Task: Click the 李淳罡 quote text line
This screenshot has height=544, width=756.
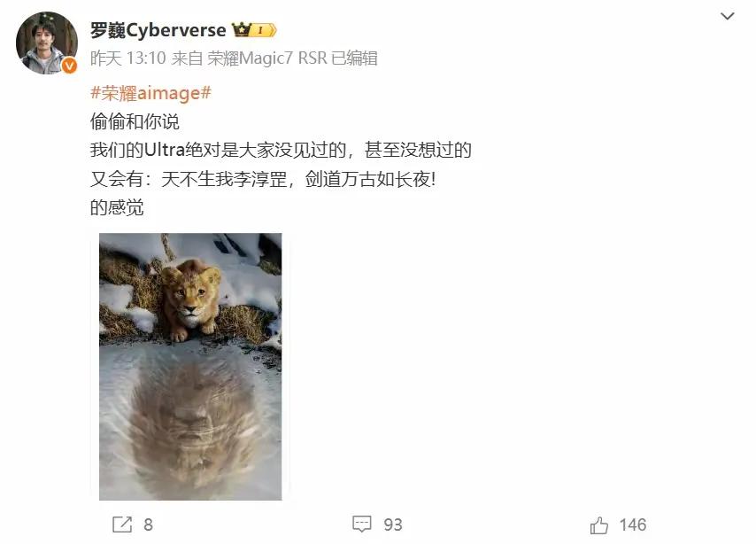Action: 263,179
